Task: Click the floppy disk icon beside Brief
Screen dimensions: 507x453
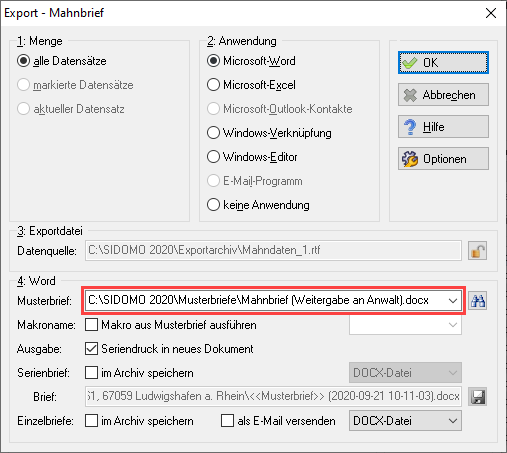Action: (x=478, y=397)
